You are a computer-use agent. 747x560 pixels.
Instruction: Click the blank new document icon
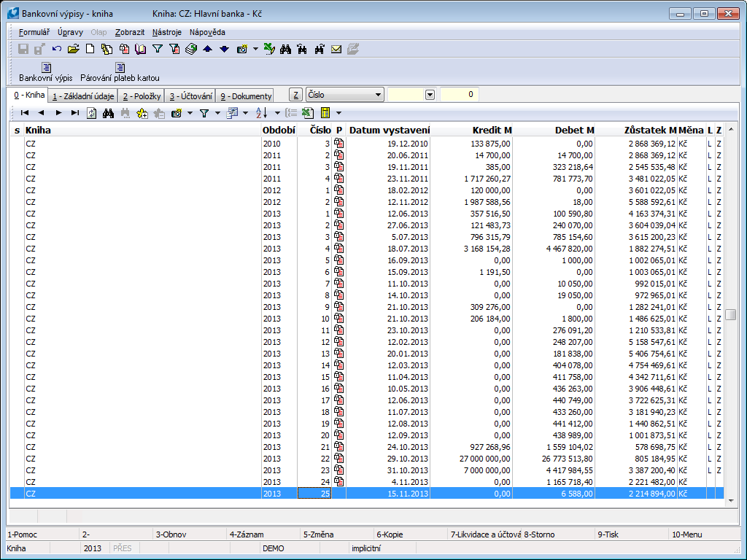[90, 49]
